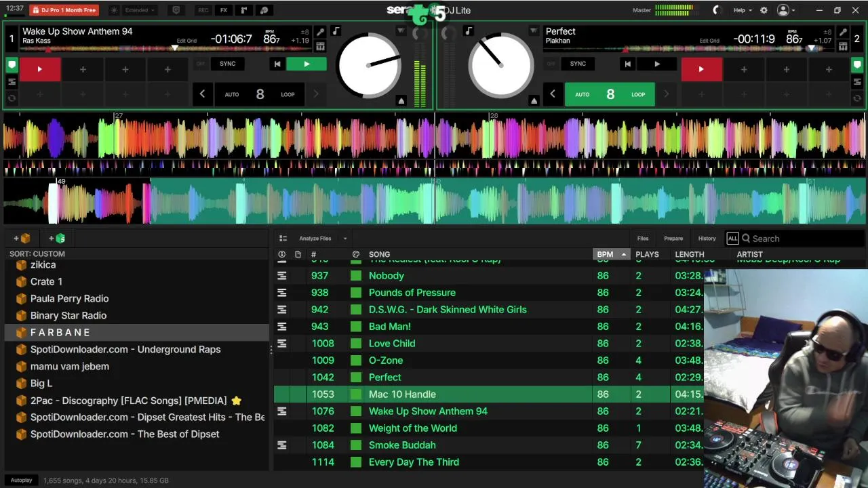Open deck 2 pitch range dropdown arrow

pos(533,31)
